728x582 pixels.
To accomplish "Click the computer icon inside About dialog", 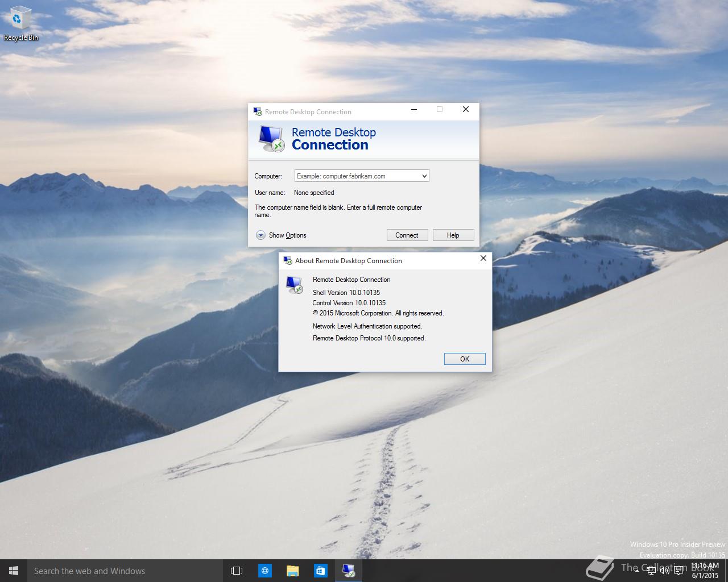I will click(294, 285).
